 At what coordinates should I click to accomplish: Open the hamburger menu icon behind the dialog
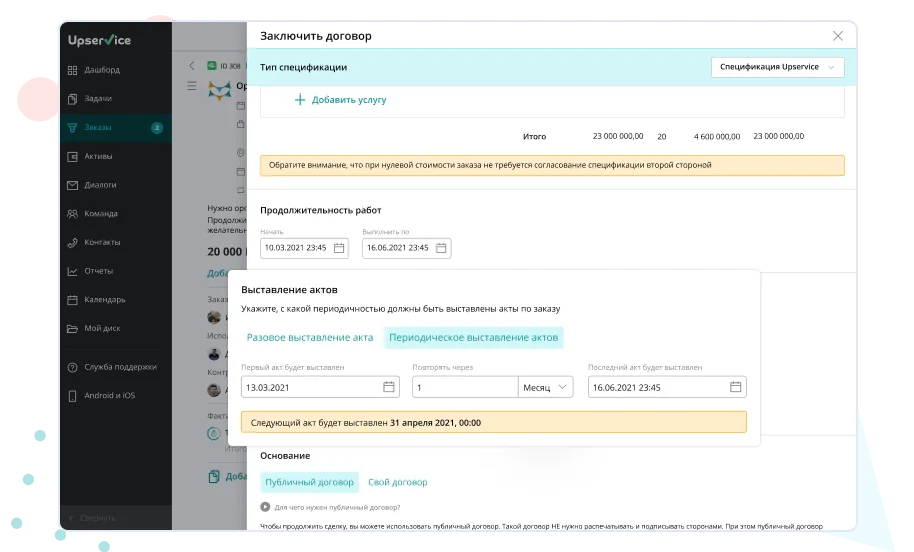click(192, 86)
